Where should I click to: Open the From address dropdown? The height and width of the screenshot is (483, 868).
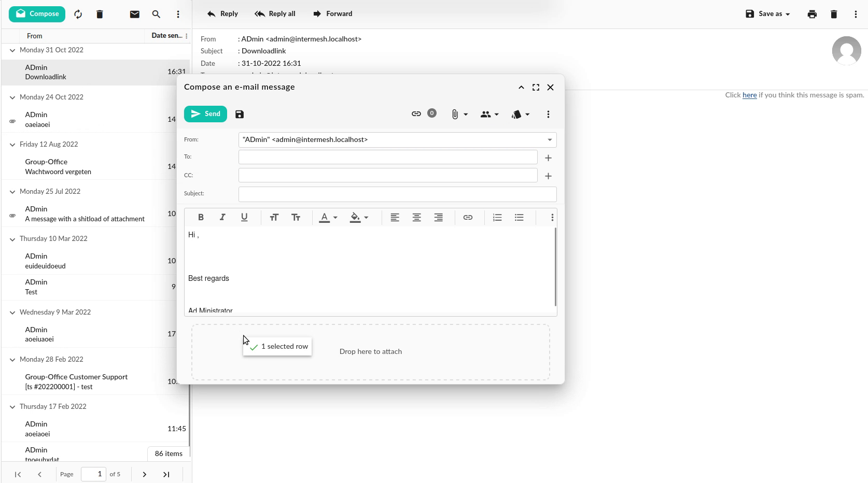pyautogui.click(x=550, y=140)
